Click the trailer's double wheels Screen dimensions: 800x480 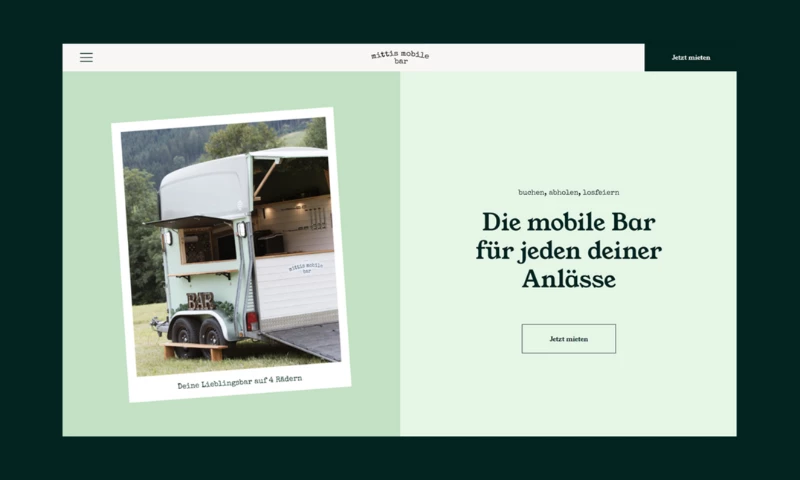coord(197,331)
